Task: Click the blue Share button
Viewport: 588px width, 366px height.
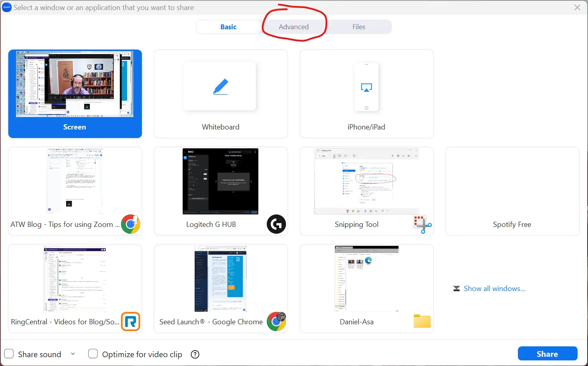Action: tap(547, 354)
